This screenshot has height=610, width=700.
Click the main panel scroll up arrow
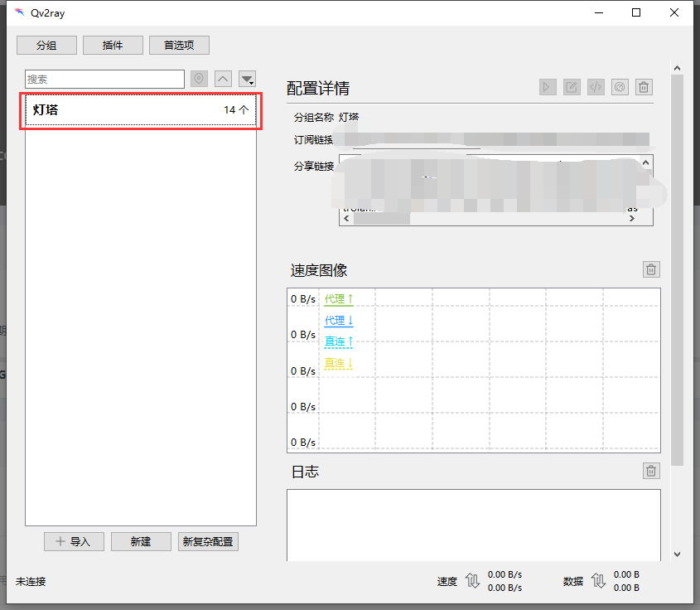coord(678,68)
